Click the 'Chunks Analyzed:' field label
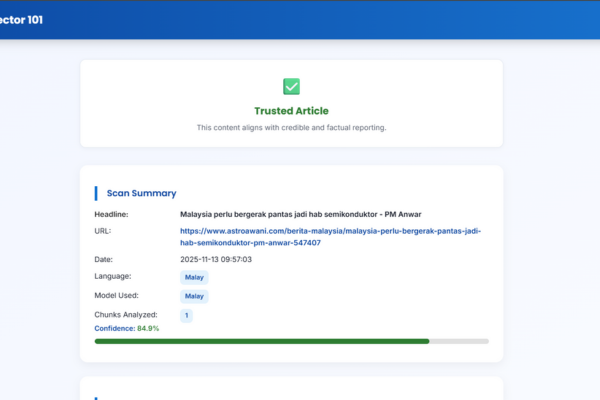Screen dimensions: 600x400 click(126, 315)
